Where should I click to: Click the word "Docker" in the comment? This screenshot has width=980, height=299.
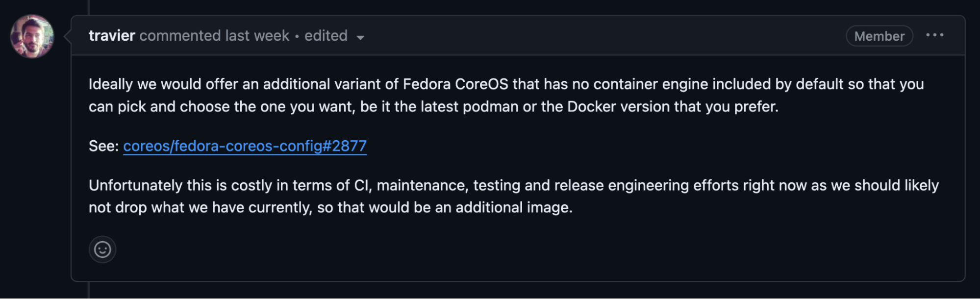pyautogui.click(x=591, y=107)
